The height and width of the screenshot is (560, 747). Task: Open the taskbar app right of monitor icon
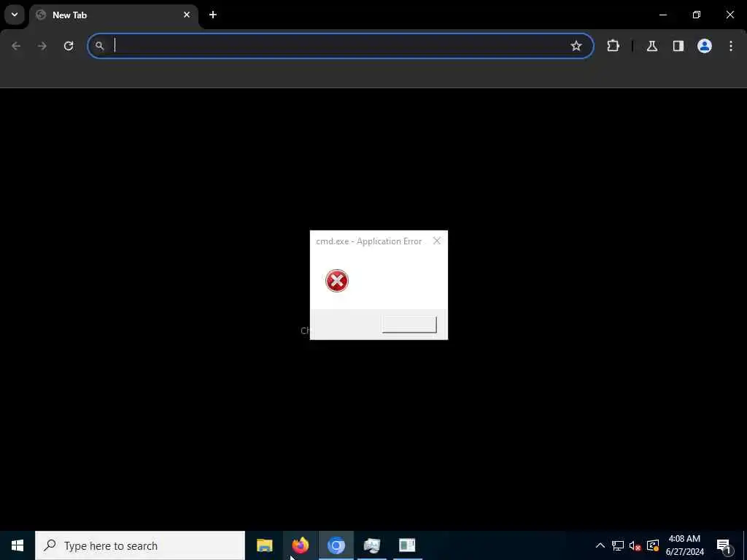tap(407, 545)
